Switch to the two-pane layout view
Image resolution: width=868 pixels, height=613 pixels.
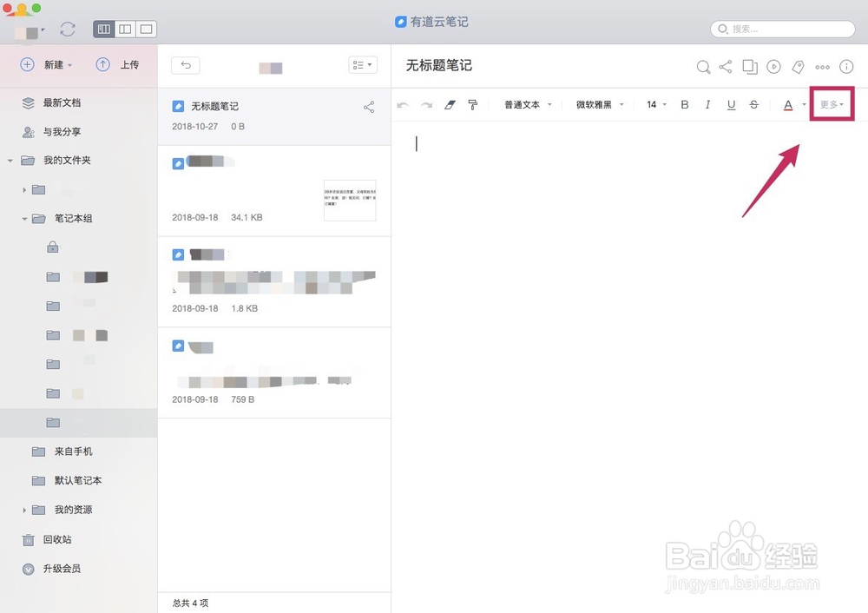click(x=126, y=29)
